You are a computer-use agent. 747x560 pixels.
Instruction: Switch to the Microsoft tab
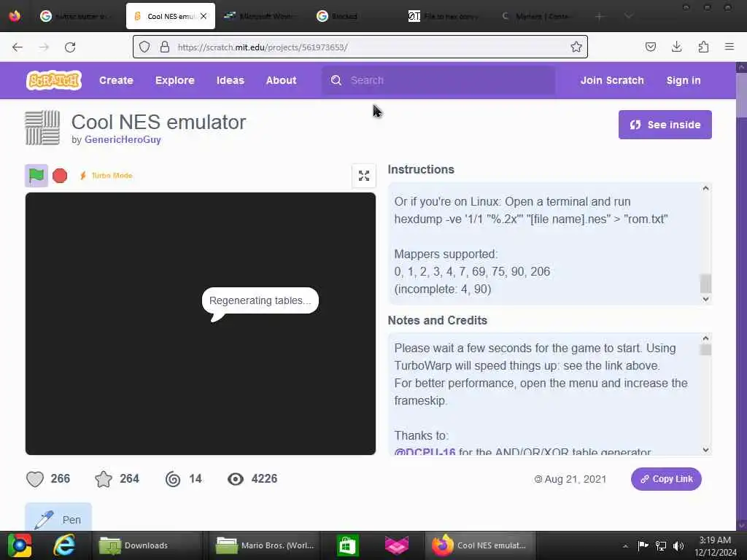pos(260,16)
